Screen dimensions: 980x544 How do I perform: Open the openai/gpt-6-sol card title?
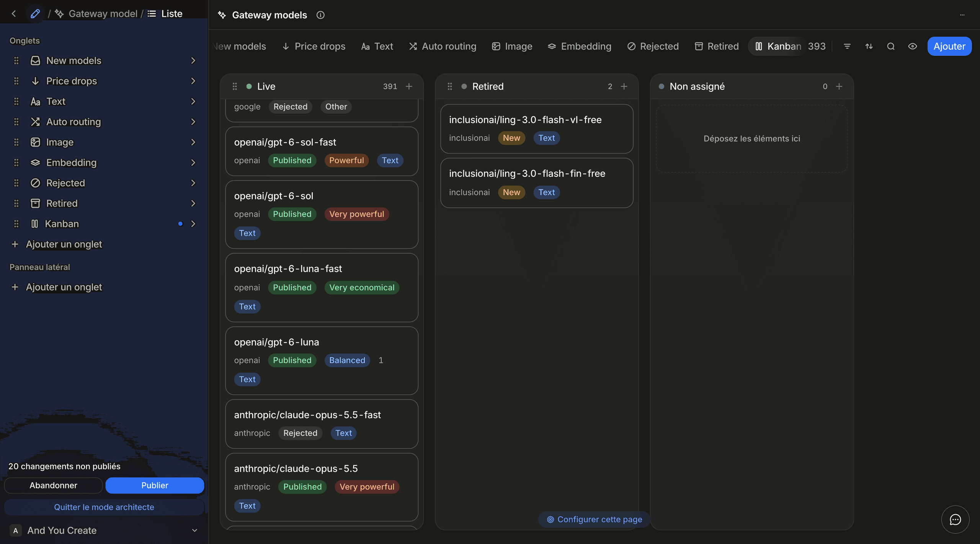[274, 196]
